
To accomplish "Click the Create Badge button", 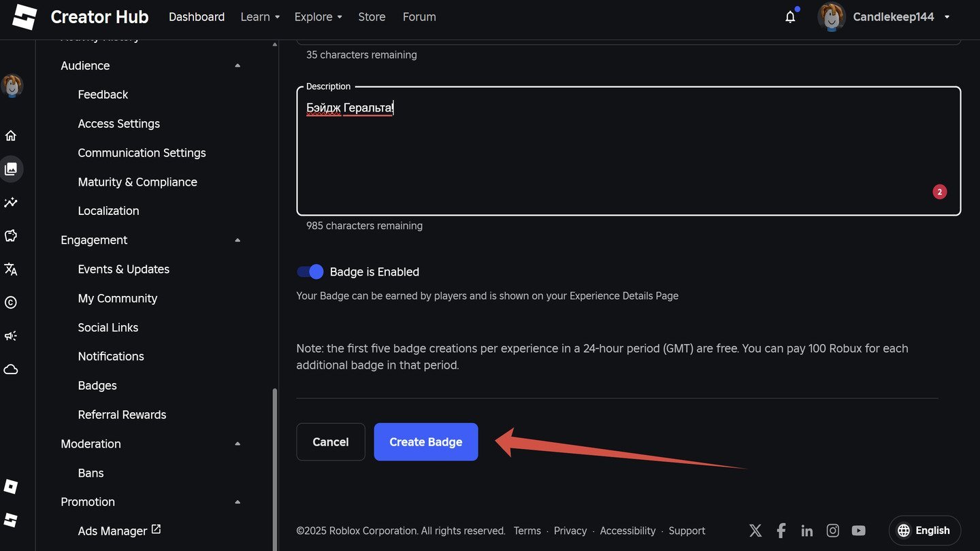I will pos(426,442).
